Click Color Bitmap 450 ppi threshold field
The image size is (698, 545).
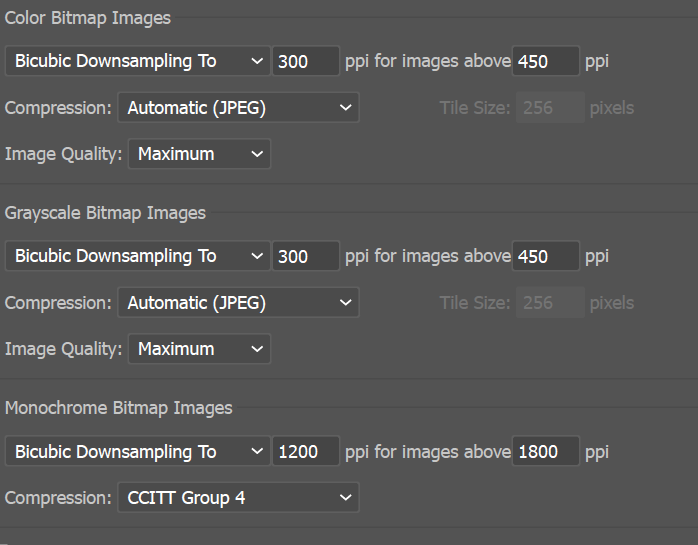point(545,61)
